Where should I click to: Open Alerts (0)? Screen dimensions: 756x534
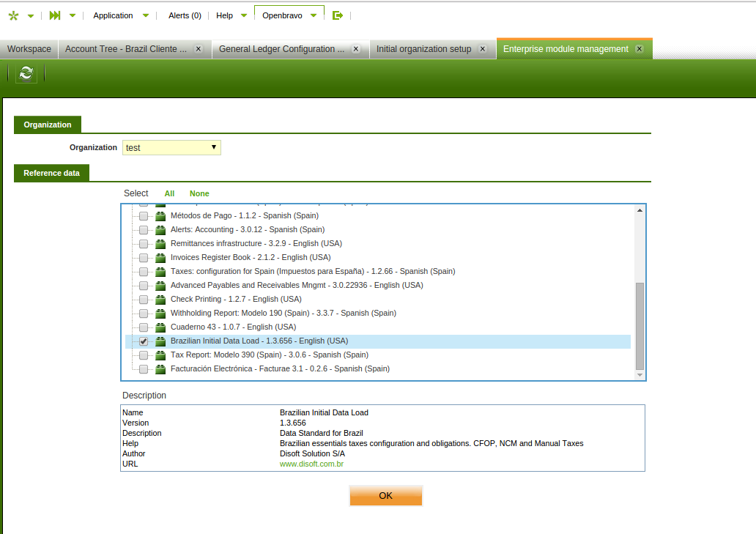pyautogui.click(x=185, y=15)
